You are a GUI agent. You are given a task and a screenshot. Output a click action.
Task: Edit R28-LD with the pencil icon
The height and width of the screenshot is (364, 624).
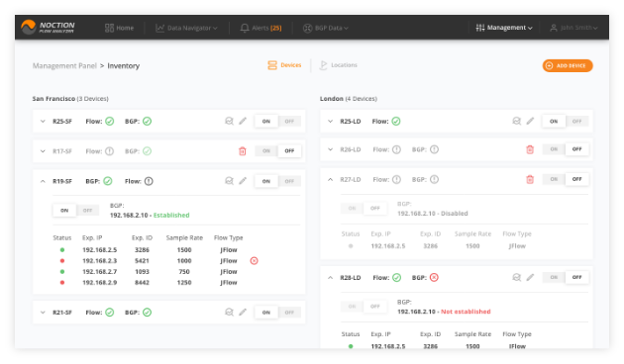click(x=530, y=277)
